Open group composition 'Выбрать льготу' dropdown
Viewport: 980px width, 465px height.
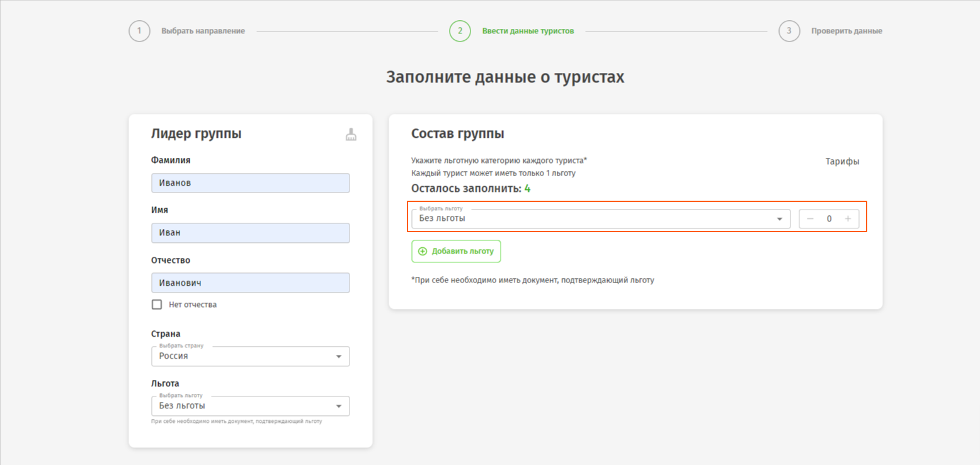pos(600,218)
